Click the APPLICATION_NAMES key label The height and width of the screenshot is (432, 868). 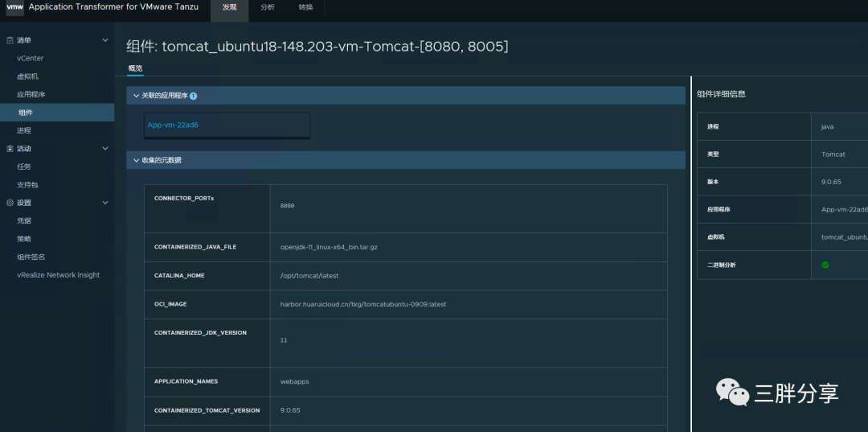pyautogui.click(x=186, y=381)
